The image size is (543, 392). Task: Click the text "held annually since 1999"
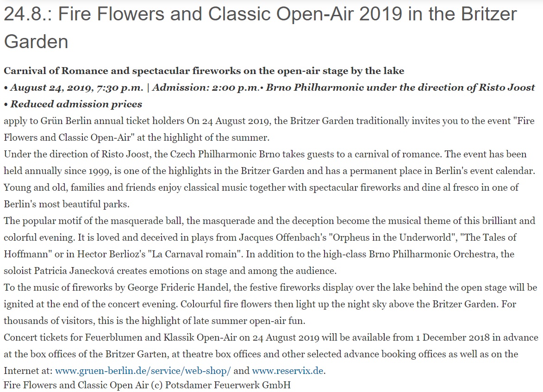tap(57, 171)
